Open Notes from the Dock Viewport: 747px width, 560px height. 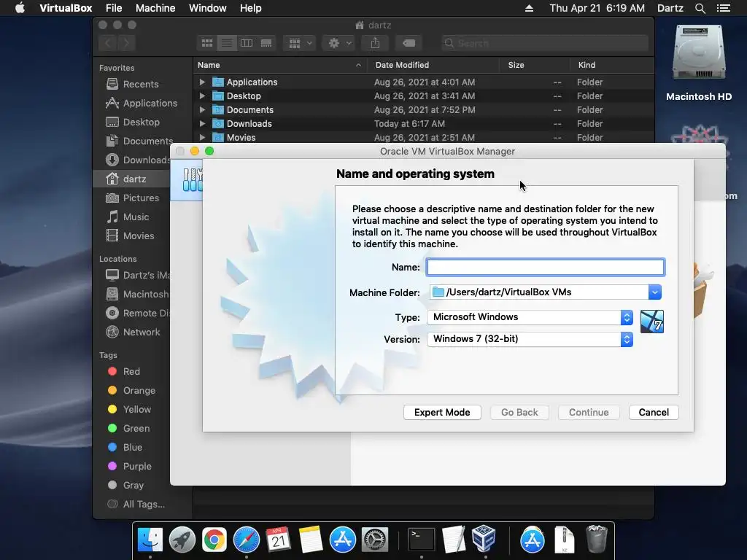pyautogui.click(x=311, y=540)
